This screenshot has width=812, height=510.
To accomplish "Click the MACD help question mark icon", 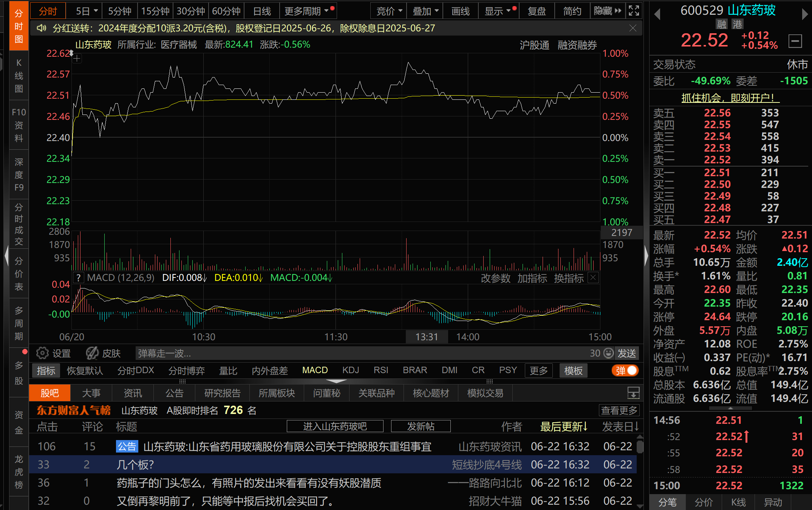I will [x=78, y=278].
